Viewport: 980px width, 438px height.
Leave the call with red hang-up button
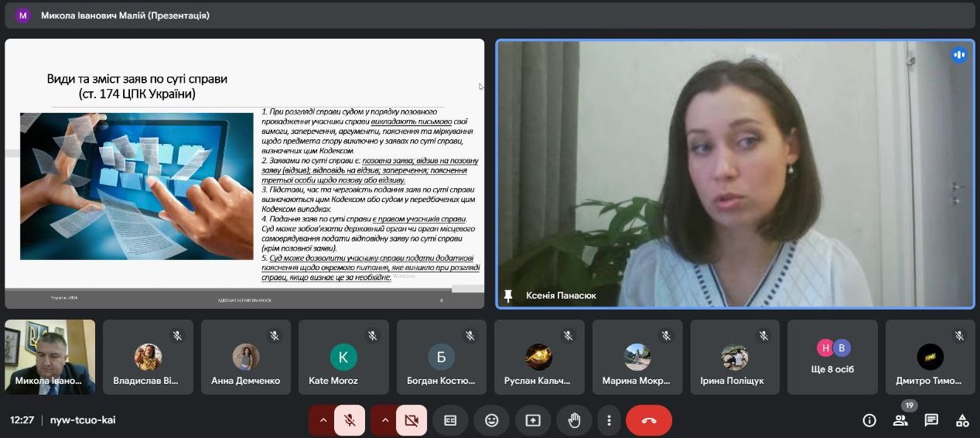pos(649,420)
